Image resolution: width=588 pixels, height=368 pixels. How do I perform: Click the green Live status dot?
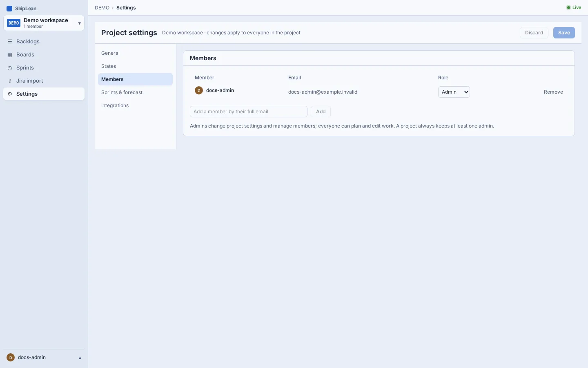[568, 8]
